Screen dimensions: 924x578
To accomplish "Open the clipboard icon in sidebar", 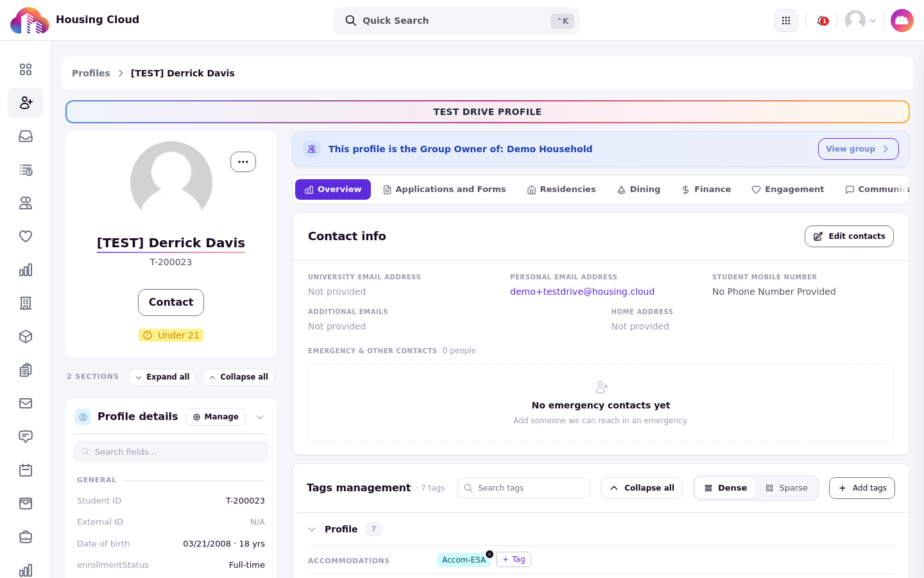I will click(x=26, y=370).
